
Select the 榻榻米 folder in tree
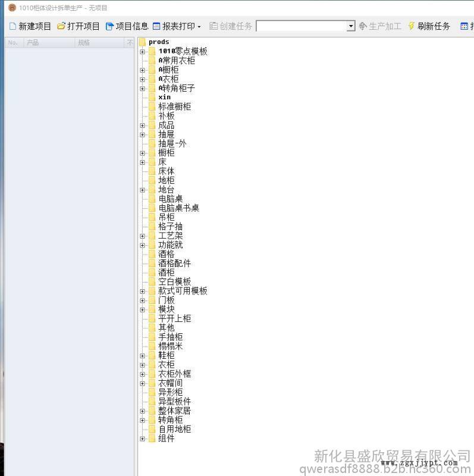pos(170,346)
